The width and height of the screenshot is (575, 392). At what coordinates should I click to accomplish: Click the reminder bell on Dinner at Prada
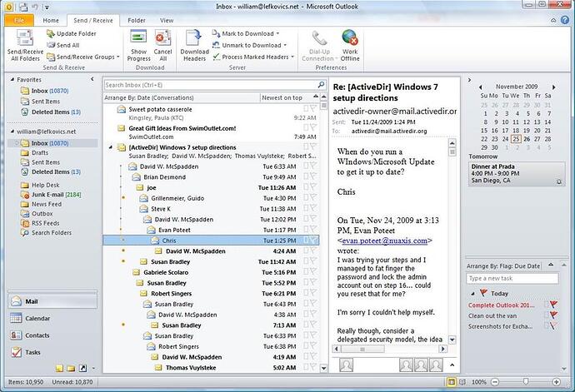pos(559,181)
